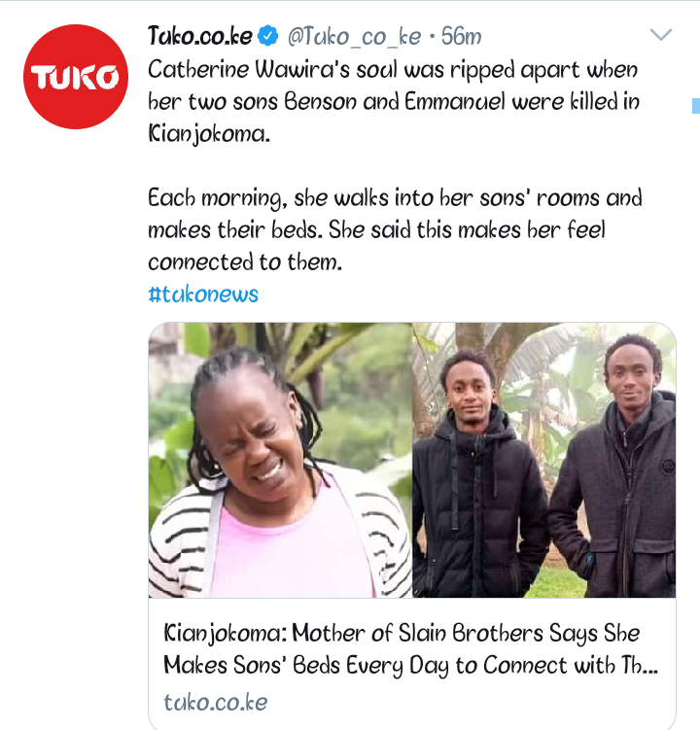Click the line makes their beds. She said
The width and height of the screenshot is (700, 730).
pos(377,230)
